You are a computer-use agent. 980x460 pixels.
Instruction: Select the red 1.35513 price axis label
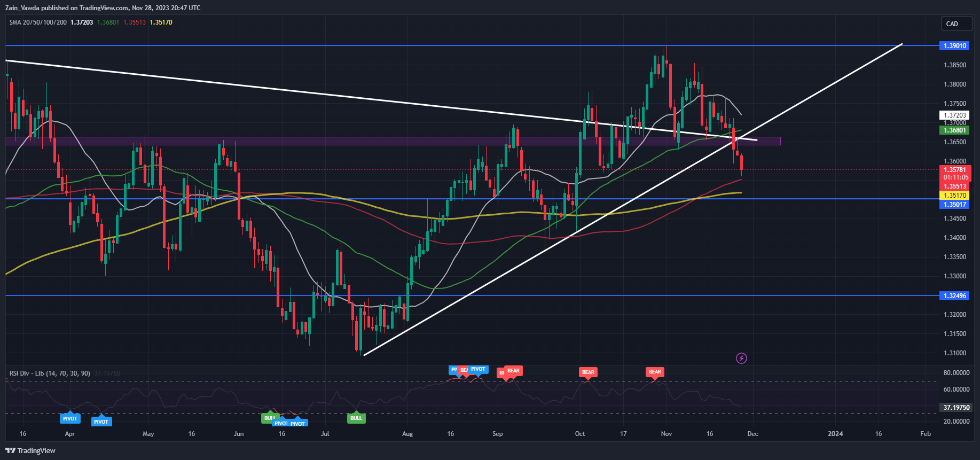pyautogui.click(x=954, y=186)
